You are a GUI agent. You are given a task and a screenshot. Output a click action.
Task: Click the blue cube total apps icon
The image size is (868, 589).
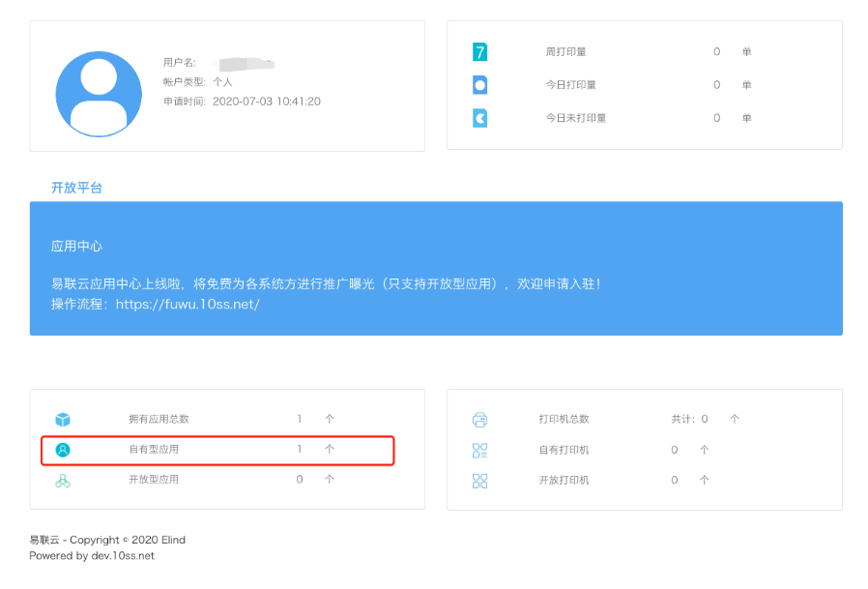63,420
